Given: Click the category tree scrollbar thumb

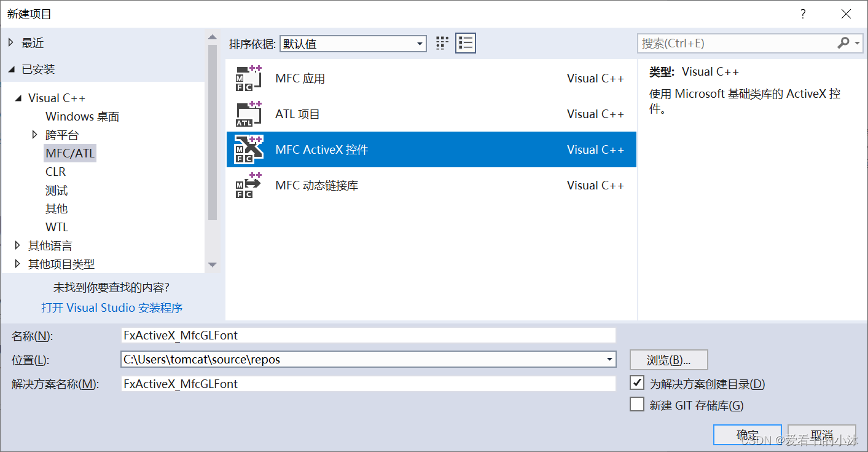Looking at the screenshot, I should pos(213,132).
